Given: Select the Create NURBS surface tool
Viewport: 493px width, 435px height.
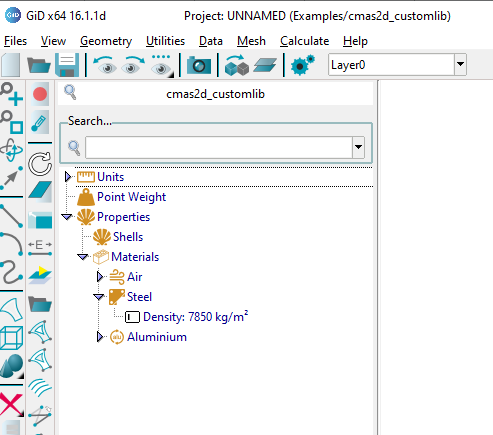Looking at the screenshot, I should (11, 310).
